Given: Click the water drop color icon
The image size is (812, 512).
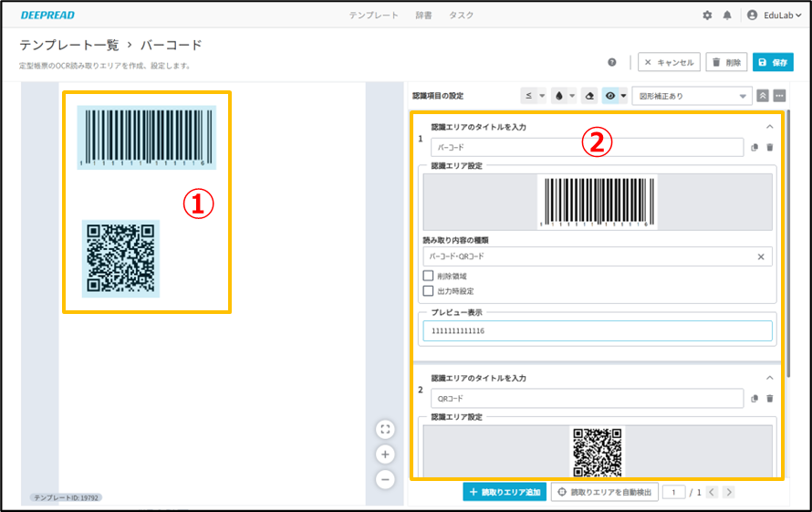Looking at the screenshot, I should point(558,96).
